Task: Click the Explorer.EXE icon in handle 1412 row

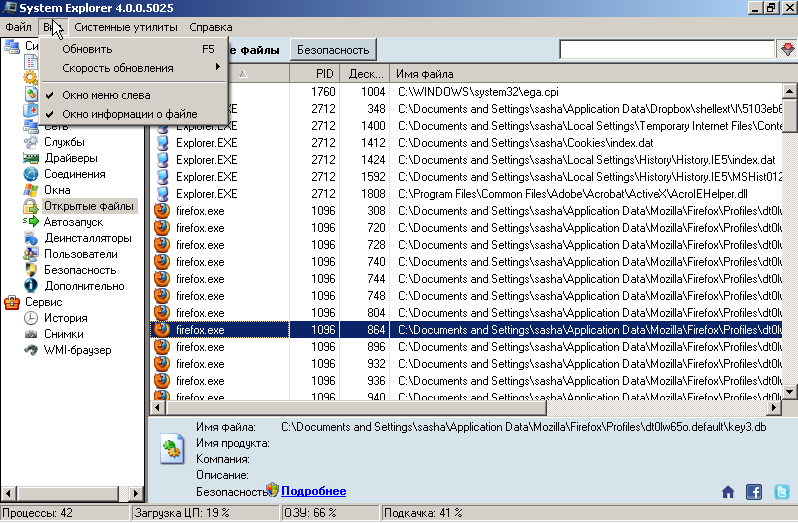Action: point(162,143)
